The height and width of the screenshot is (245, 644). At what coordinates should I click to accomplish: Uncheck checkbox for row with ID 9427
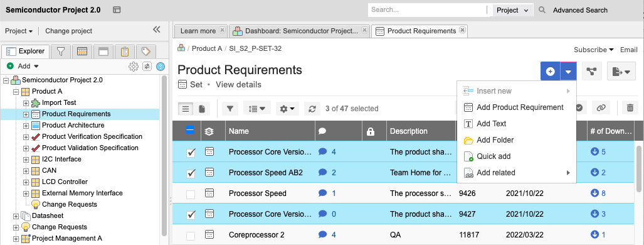click(x=191, y=215)
